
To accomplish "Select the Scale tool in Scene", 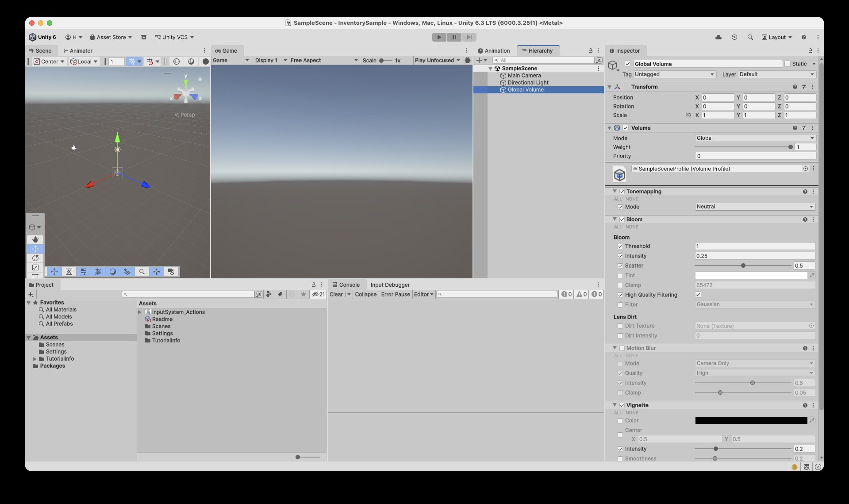I will click(35, 267).
